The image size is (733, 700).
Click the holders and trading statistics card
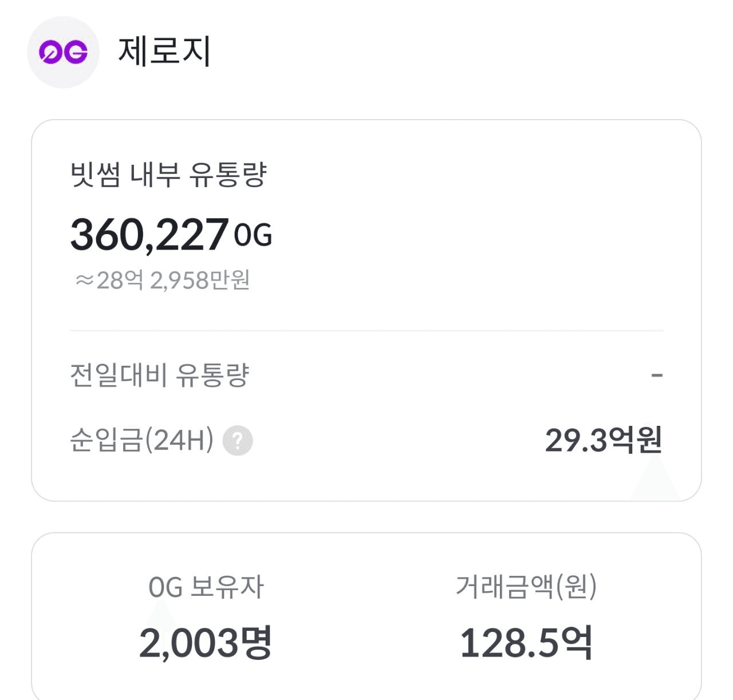[366, 616]
